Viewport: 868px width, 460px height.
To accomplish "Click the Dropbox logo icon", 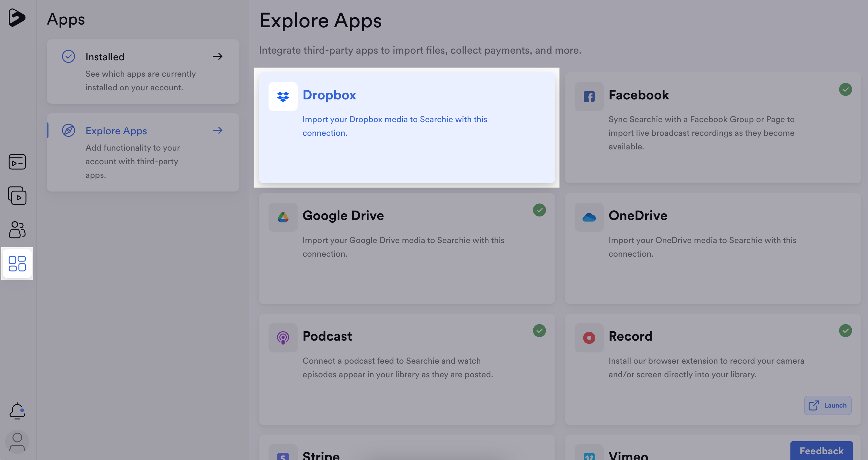I will click(x=283, y=97).
